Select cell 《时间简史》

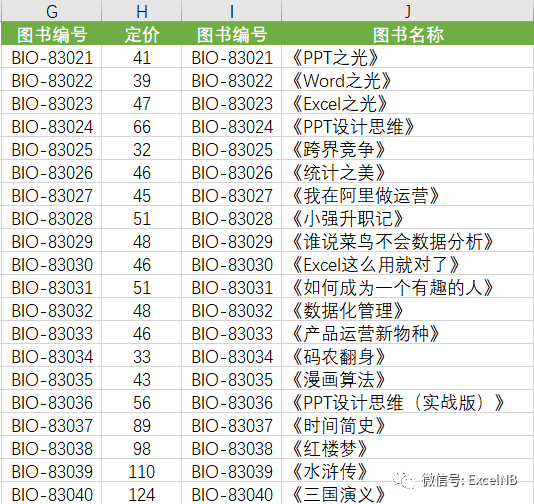(x=408, y=425)
